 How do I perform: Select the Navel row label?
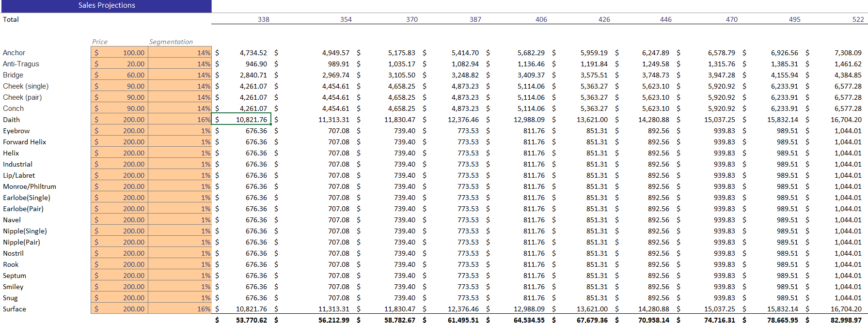click(x=12, y=220)
